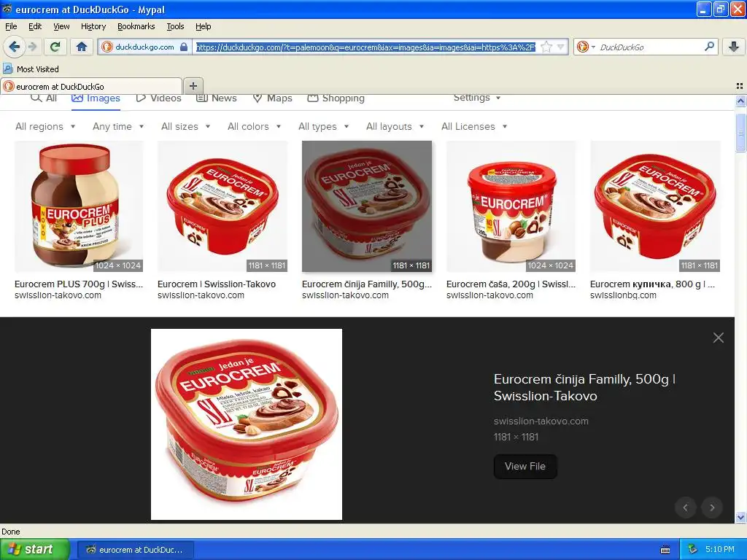Expand the All types filter
Image resolution: width=747 pixels, height=560 pixels.
coord(323,127)
